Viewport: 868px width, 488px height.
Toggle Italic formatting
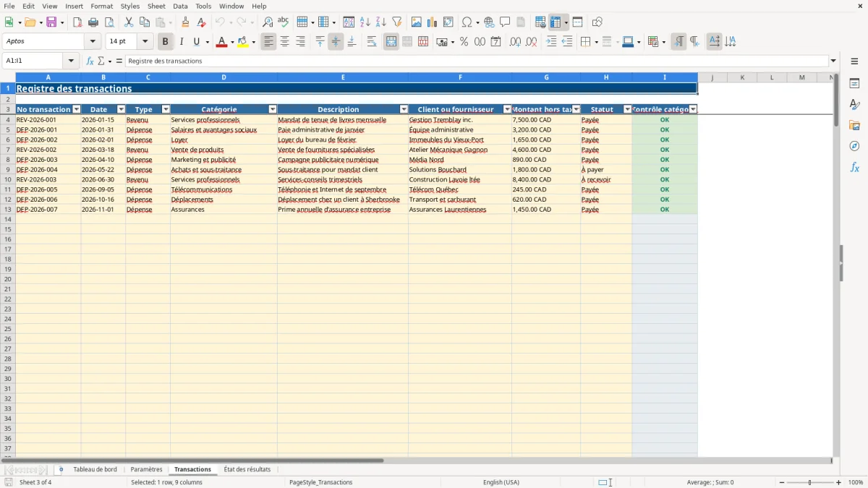[x=181, y=42]
